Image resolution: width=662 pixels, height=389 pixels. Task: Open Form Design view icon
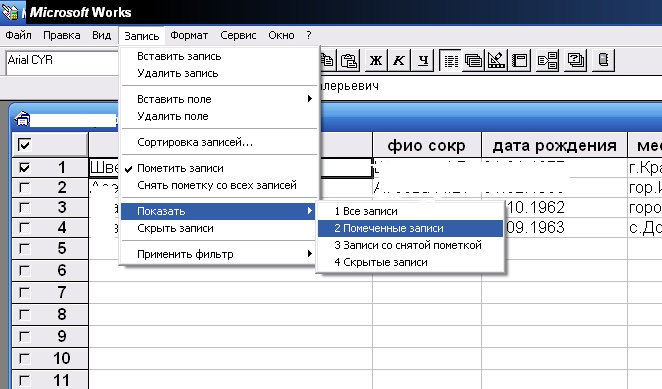496,60
